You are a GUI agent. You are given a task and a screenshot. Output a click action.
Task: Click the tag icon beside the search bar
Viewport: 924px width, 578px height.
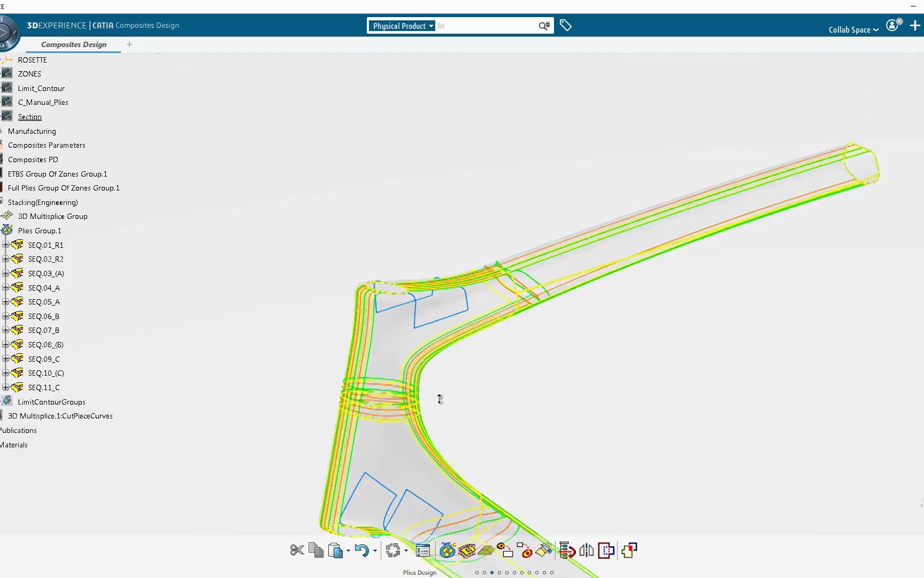tap(566, 25)
